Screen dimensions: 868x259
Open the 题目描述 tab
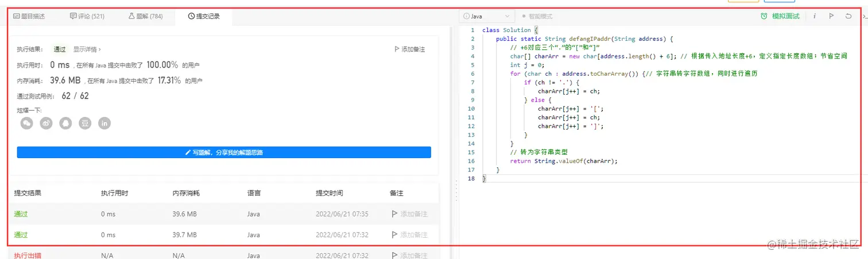tap(29, 17)
